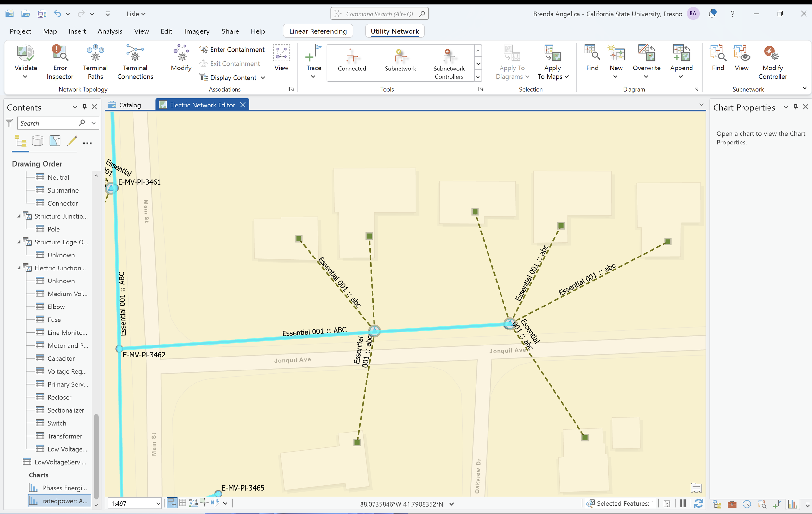Expand the Display Content dropdown

263,78
